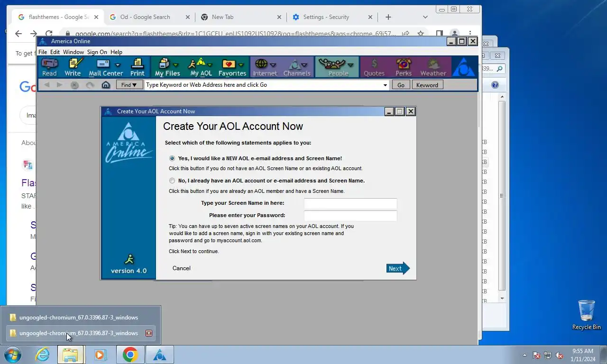Click the Print toolbar icon
607x364 pixels.
click(138, 67)
